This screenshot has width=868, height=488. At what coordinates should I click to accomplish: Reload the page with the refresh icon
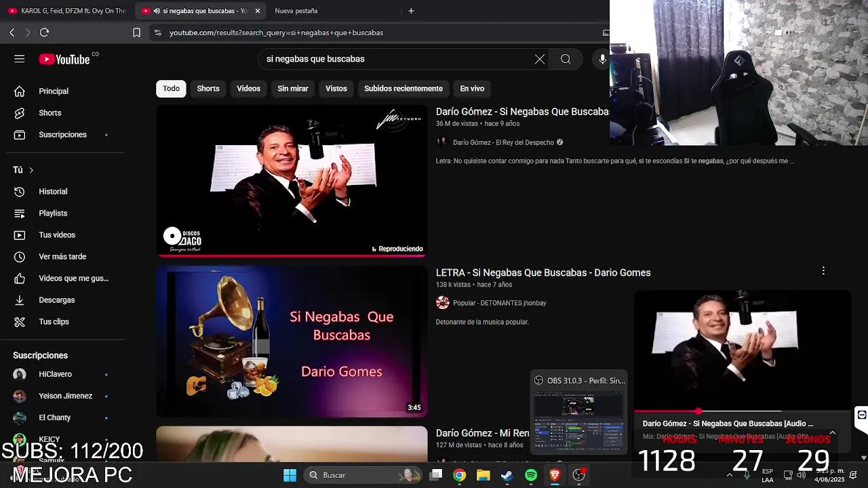click(44, 33)
